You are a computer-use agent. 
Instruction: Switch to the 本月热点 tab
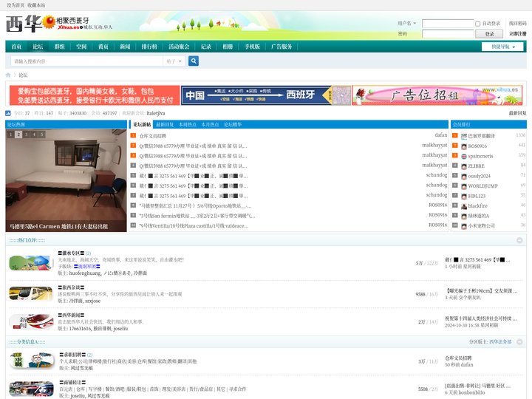click(x=210, y=125)
